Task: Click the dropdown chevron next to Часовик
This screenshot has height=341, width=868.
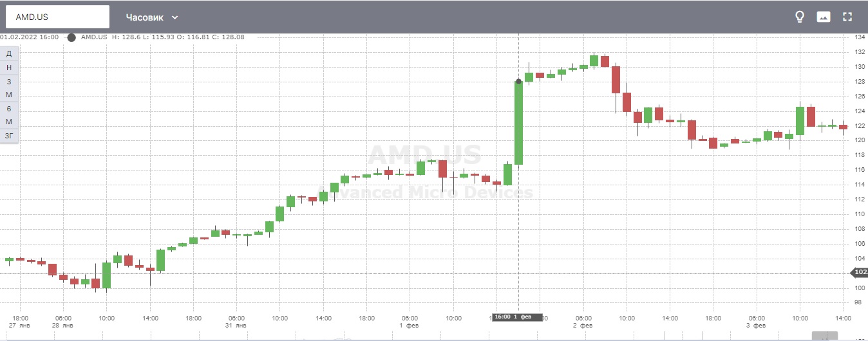Action: [x=175, y=17]
